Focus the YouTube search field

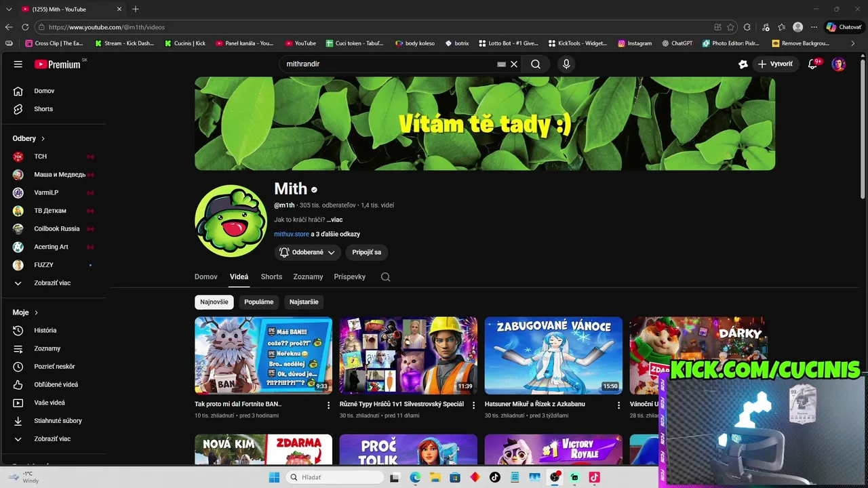coord(390,64)
